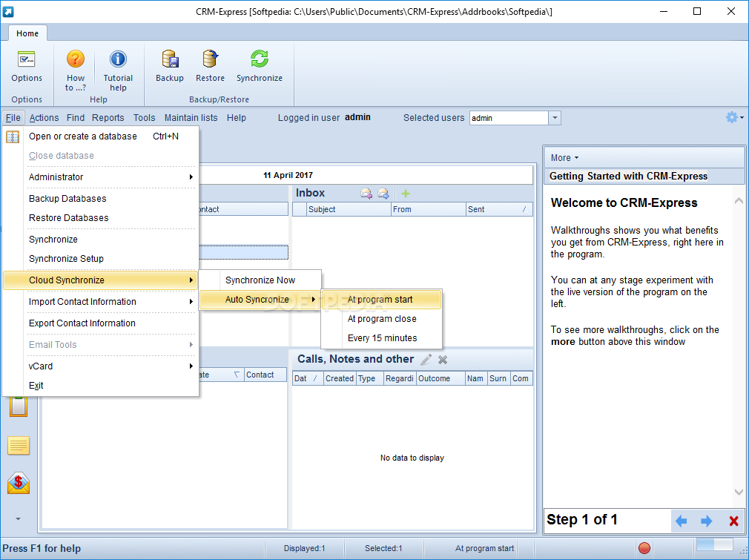Sort Inbox by From column
749x560 pixels.
(x=428, y=209)
